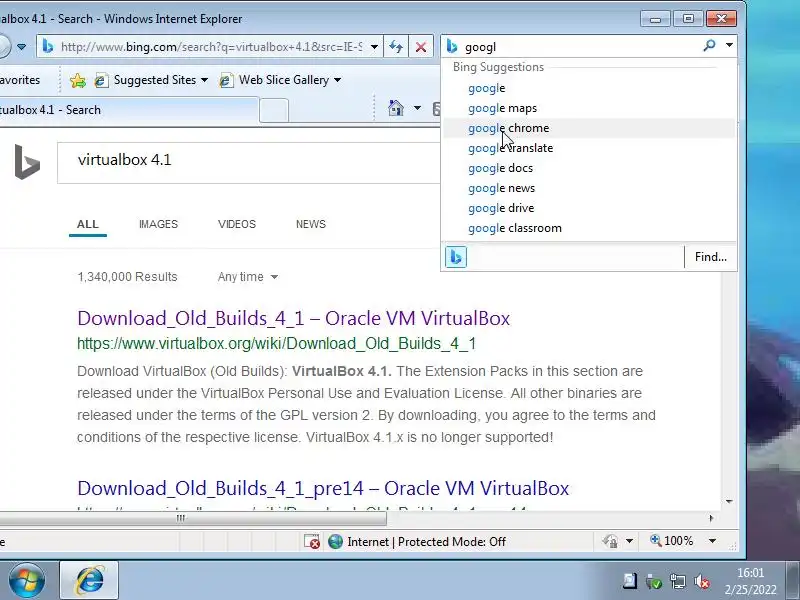The height and width of the screenshot is (600, 800).
Task: Open the recent pages dropdown next to Back
Action: pos(21,46)
